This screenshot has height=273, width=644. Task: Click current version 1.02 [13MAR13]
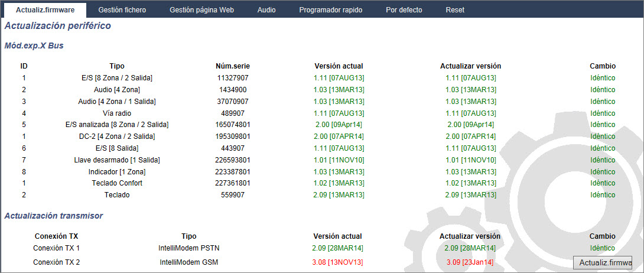(x=339, y=183)
